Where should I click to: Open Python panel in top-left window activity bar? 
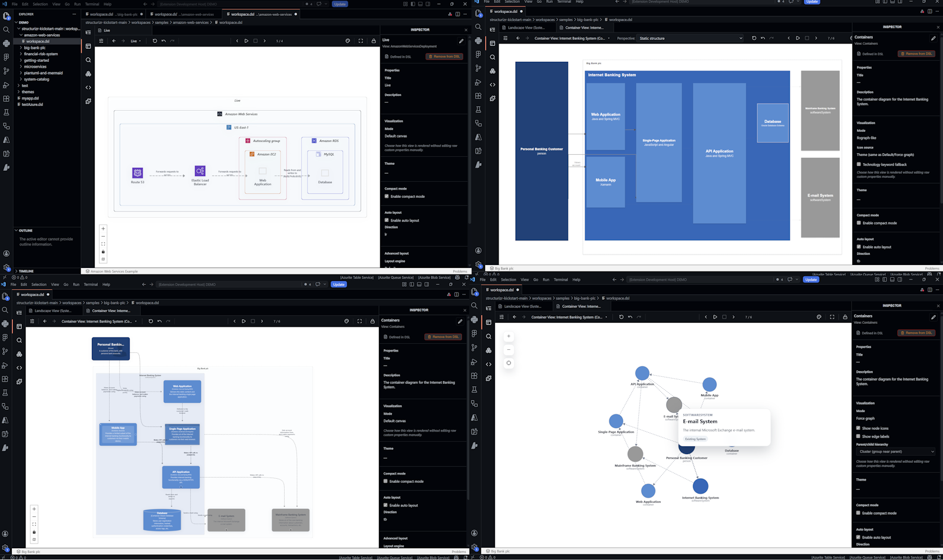coord(6,43)
